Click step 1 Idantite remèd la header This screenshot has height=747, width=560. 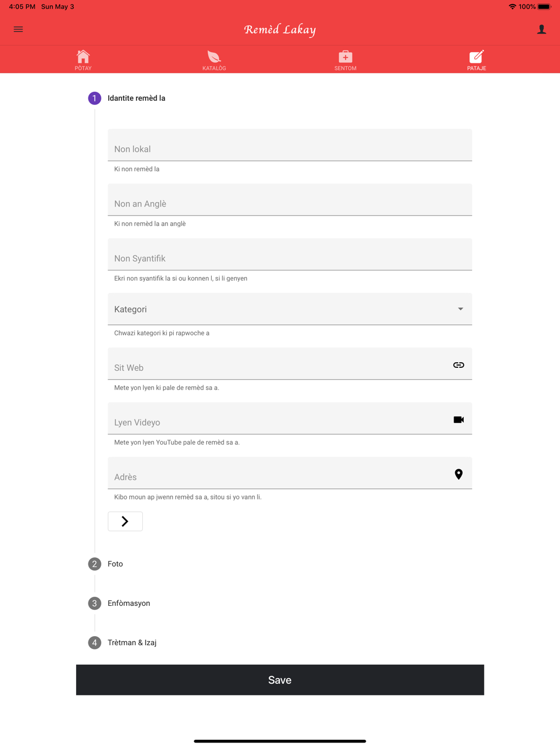tap(136, 98)
